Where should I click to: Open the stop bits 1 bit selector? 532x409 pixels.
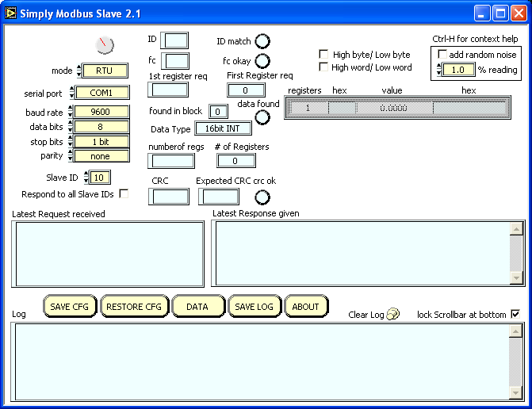(101, 142)
